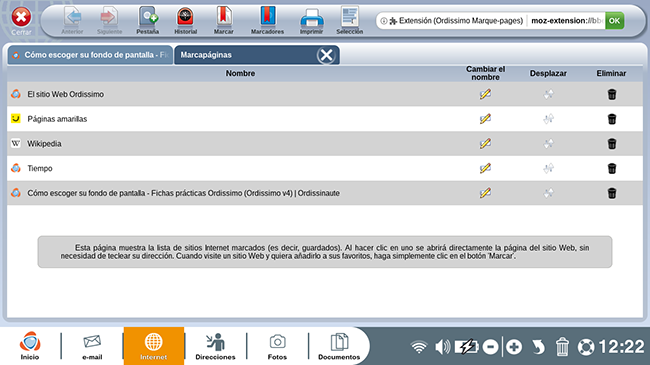
Task: Click the 12:22 clock
Action: point(621,347)
